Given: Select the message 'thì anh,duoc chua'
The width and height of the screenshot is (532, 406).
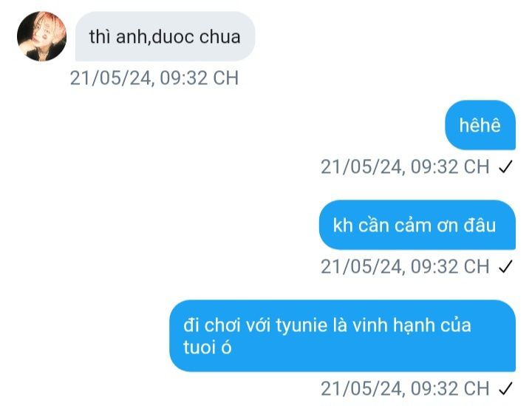Looking at the screenshot, I should pyautogui.click(x=165, y=36).
